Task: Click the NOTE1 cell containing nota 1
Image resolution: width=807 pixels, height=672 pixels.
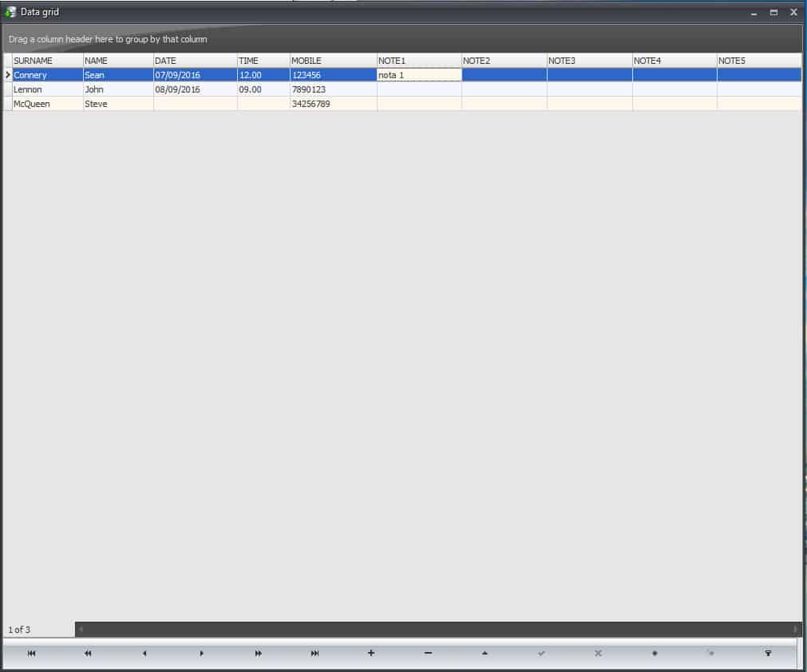Action: 419,75
